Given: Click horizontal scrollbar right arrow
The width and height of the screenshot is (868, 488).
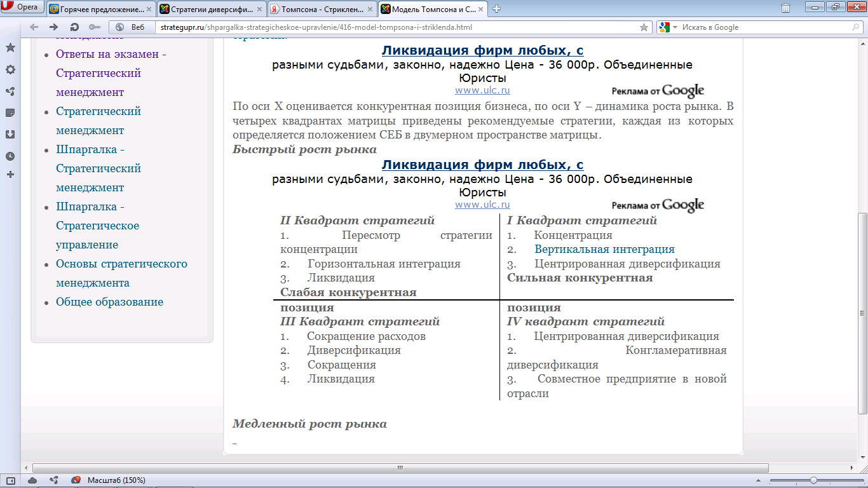Looking at the screenshot, I should [851, 467].
